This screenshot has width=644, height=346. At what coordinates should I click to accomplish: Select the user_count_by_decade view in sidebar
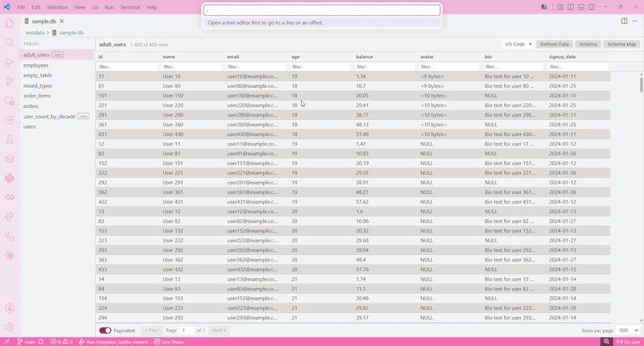pyautogui.click(x=56, y=117)
